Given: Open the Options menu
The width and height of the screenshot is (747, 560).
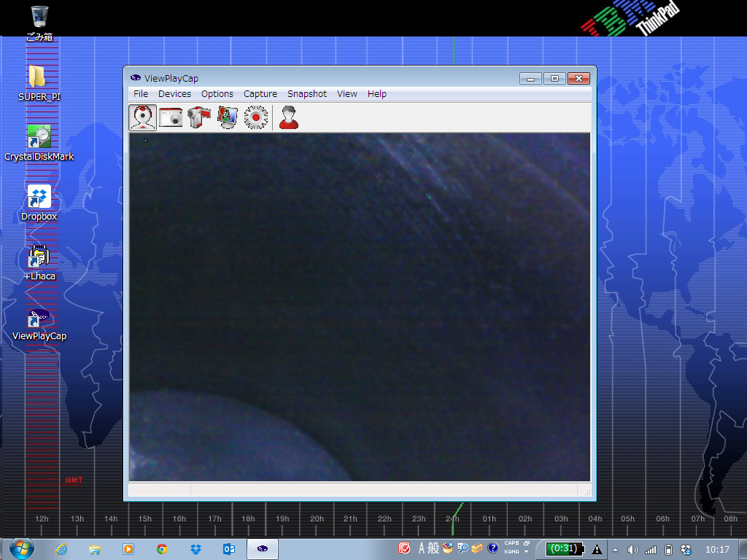Looking at the screenshot, I should coord(217,94).
